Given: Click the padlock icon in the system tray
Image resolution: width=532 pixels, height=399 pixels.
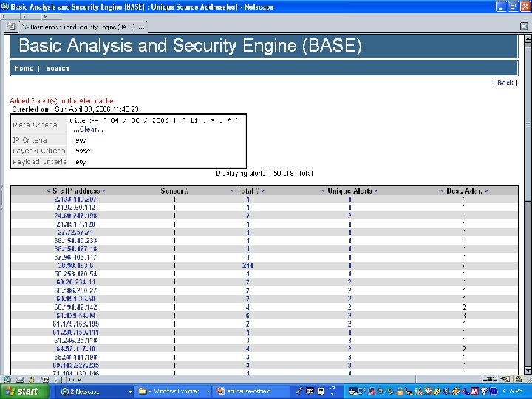Looking at the screenshot, I should 400,392.
